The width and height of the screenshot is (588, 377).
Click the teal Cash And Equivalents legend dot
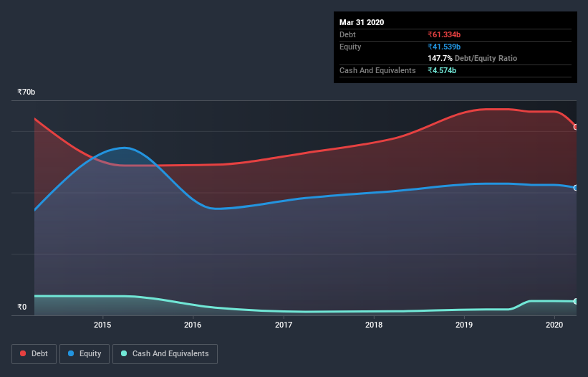124,353
